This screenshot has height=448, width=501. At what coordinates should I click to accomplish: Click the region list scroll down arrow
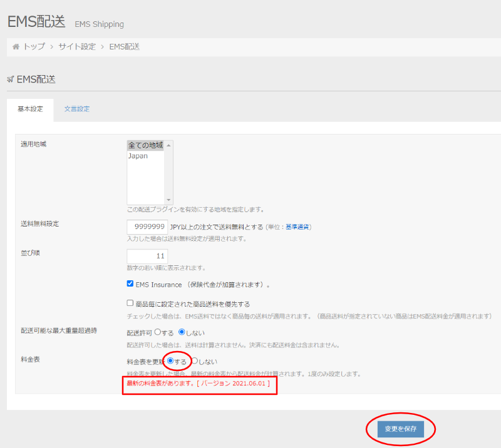[168, 200]
